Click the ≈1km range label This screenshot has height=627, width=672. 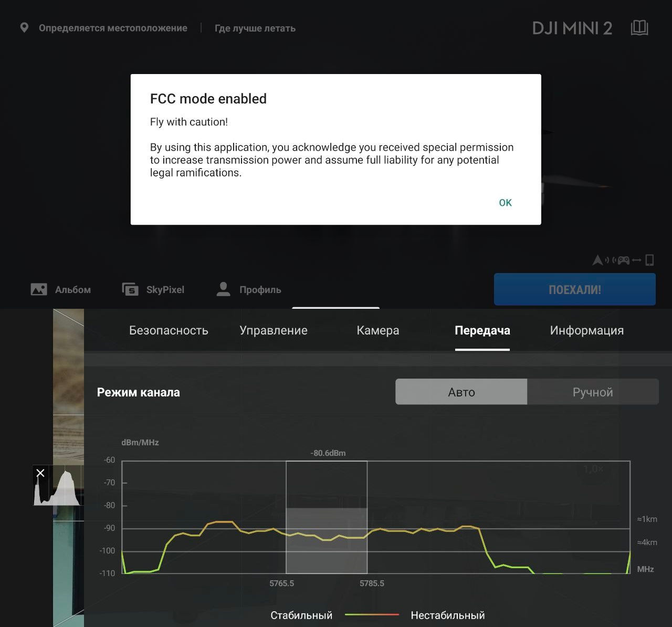[x=647, y=519]
